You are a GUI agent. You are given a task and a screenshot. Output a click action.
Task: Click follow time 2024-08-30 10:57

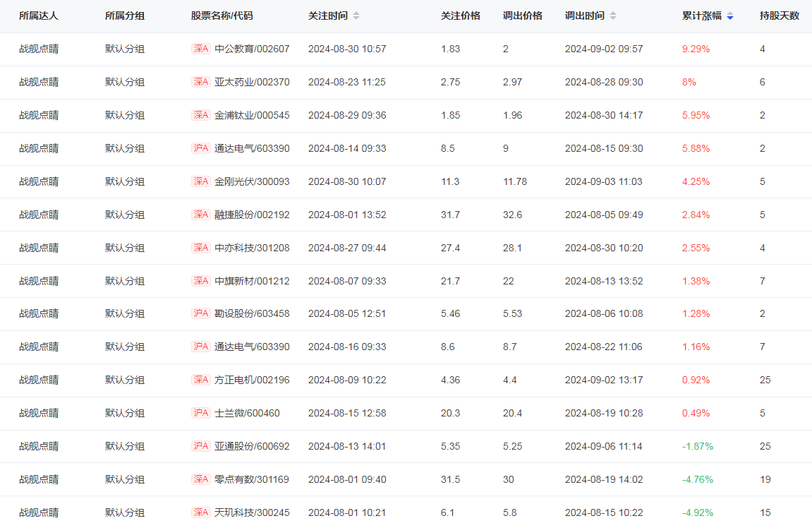point(347,49)
